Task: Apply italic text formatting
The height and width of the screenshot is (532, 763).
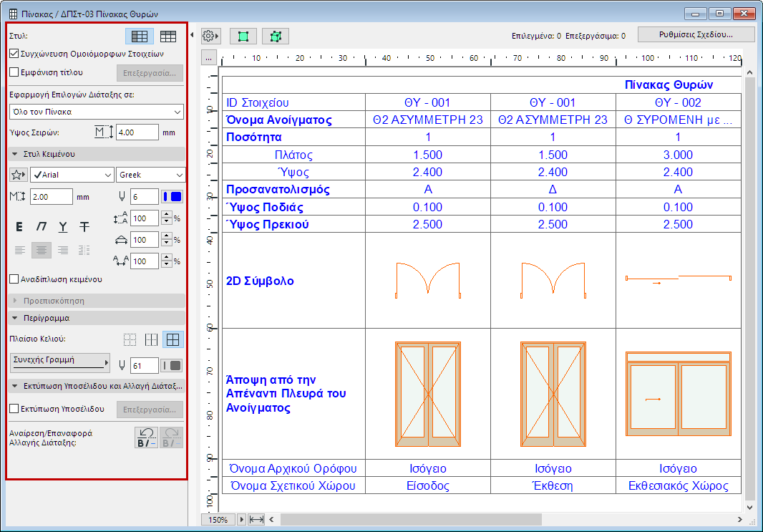Action: (42, 227)
